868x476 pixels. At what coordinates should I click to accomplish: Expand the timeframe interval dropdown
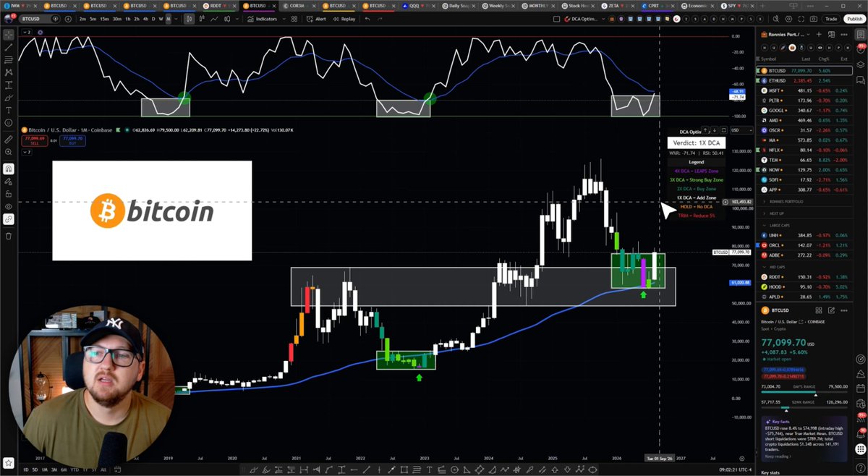(x=177, y=19)
